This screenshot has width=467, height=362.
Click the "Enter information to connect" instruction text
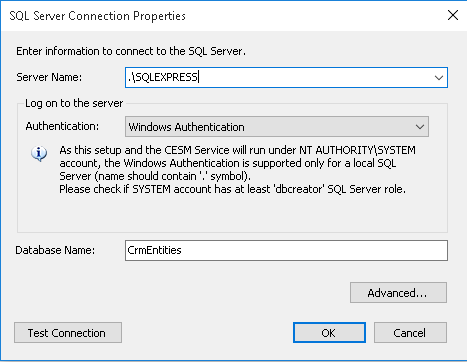click(x=131, y=51)
